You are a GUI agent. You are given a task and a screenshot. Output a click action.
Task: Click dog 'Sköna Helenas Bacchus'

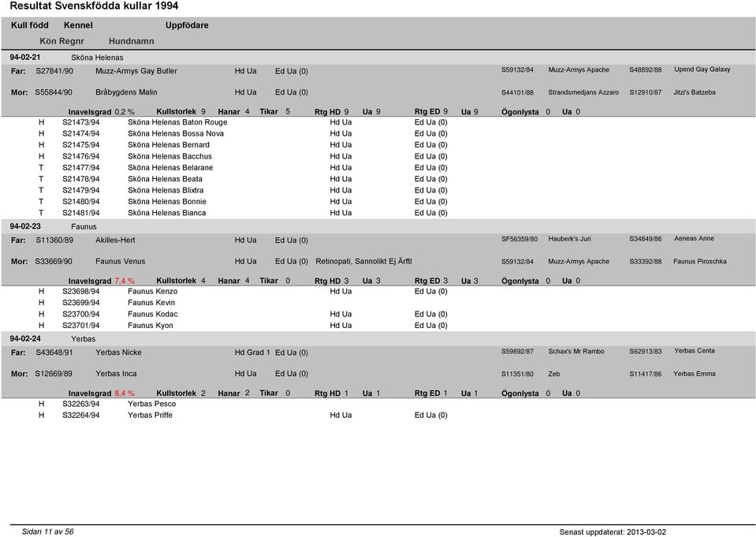pyautogui.click(x=169, y=156)
